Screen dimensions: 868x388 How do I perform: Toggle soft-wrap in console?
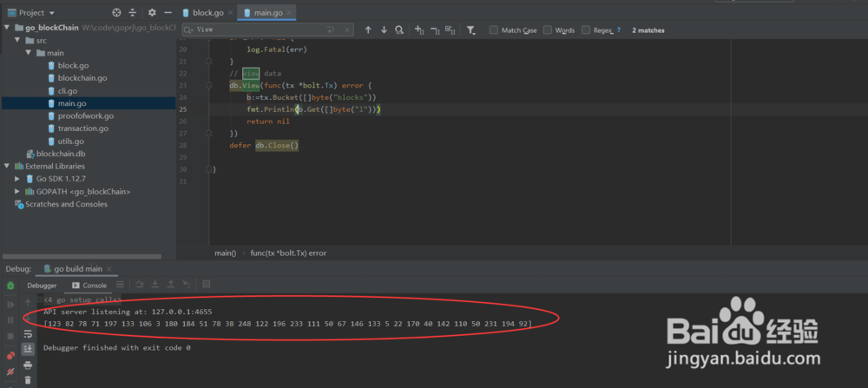click(x=28, y=334)
